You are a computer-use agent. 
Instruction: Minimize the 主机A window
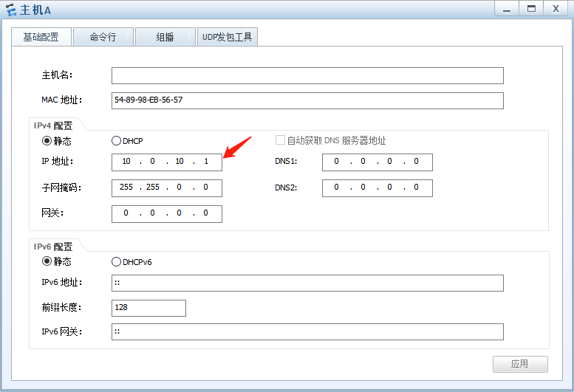coord(507,9)
